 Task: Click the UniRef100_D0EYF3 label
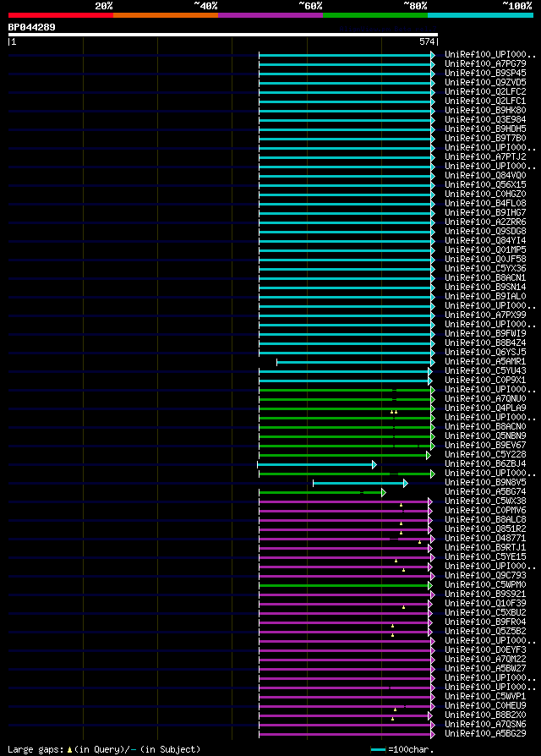(x=485, y=650)
